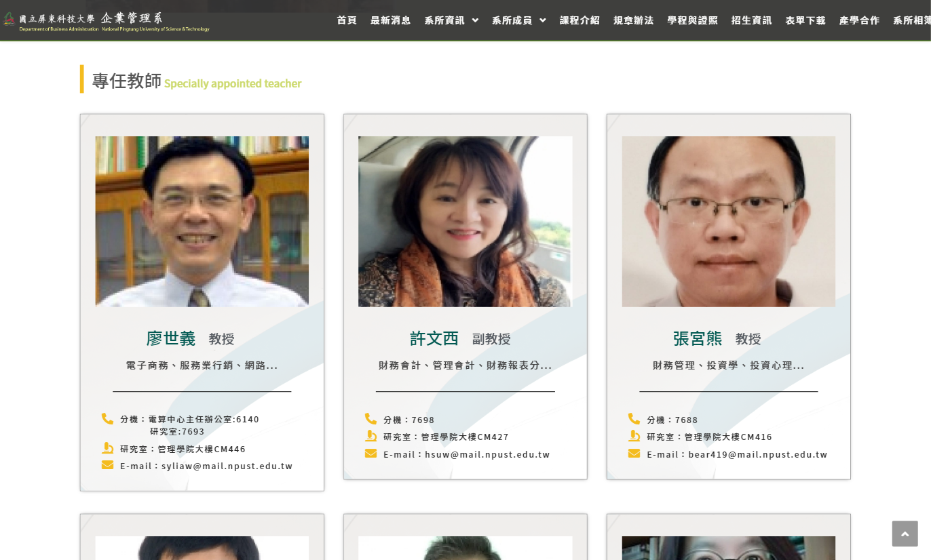Click the scroll-to-top arrow button
Screen dimensions: 931x560
(905, 534)
